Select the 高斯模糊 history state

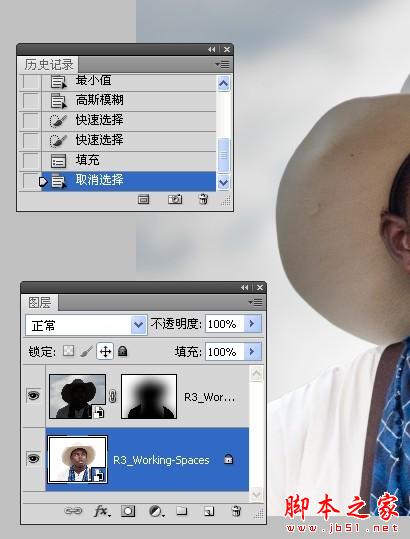point(129,101)
